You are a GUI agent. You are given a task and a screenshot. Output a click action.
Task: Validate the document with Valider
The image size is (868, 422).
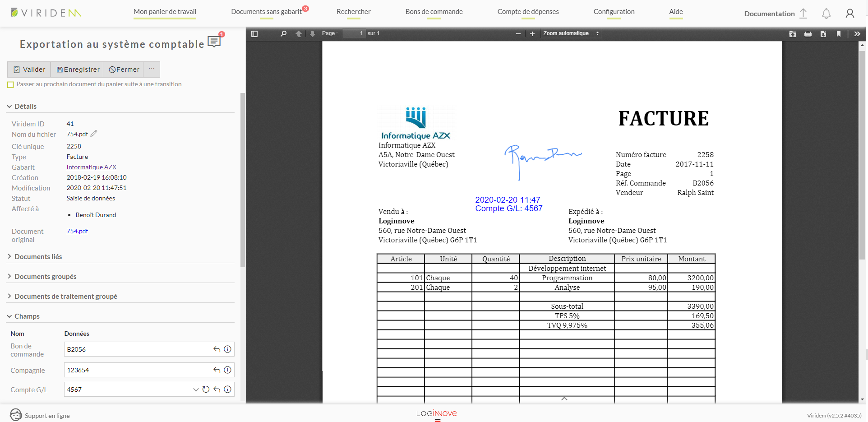point(29,70)
